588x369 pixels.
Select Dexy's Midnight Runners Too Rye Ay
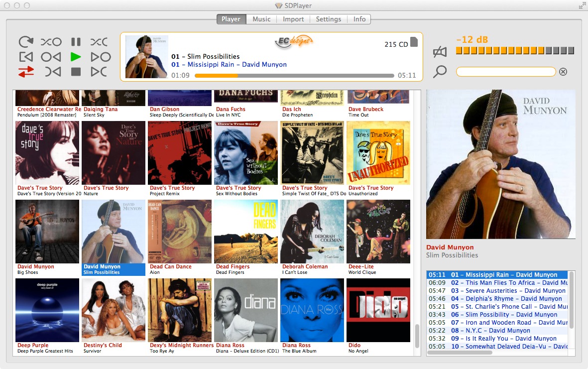pos(180,316)
